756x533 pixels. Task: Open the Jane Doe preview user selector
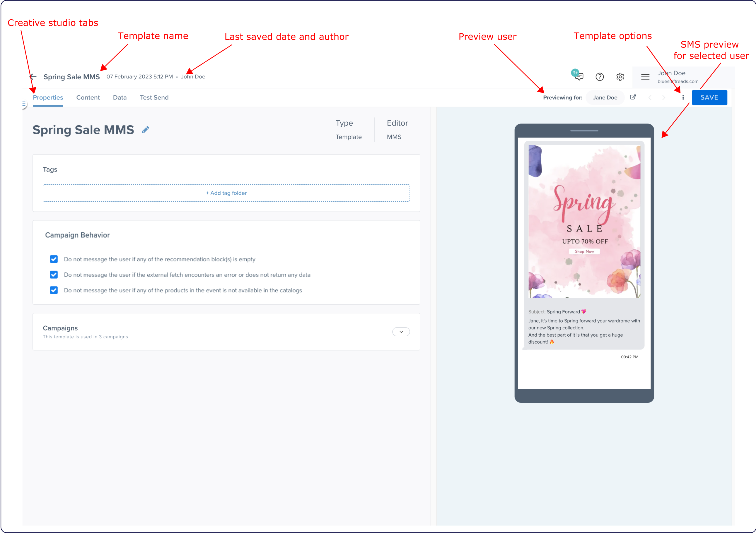(x=605, y=97)
